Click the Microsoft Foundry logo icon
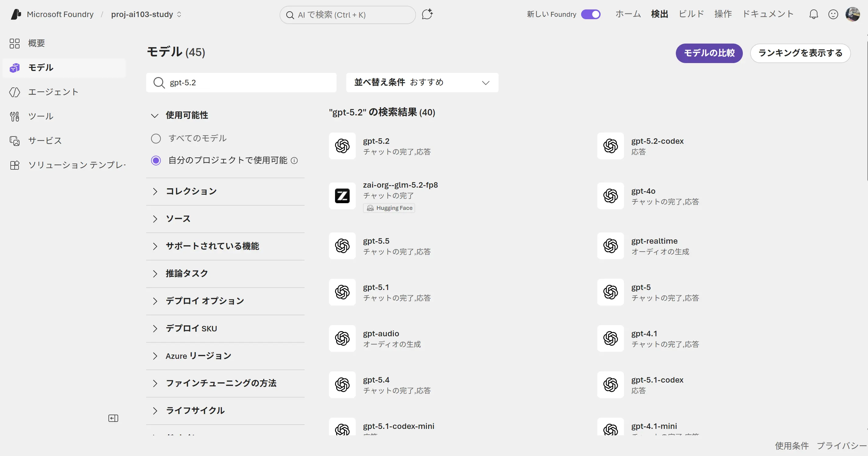The width and height of the screenshot is (868, 456). coord(16,14)
